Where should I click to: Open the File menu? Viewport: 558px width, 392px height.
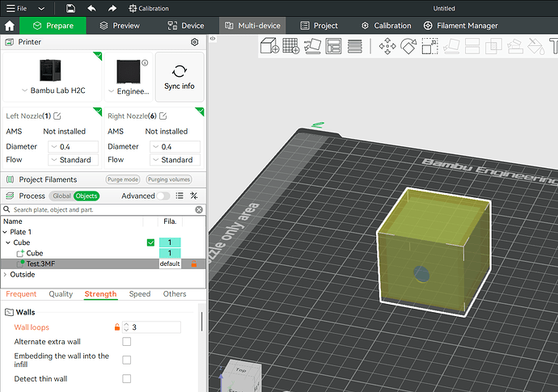(17, 8)
